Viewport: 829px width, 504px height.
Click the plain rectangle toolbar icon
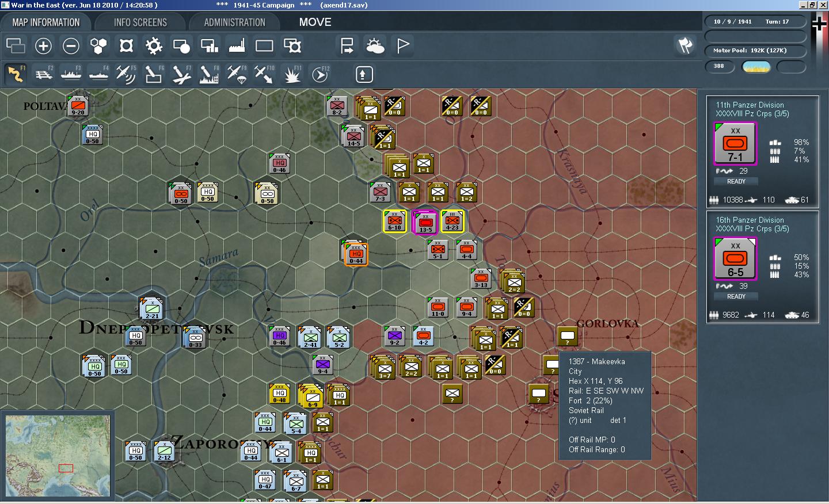tap(264, 45)
